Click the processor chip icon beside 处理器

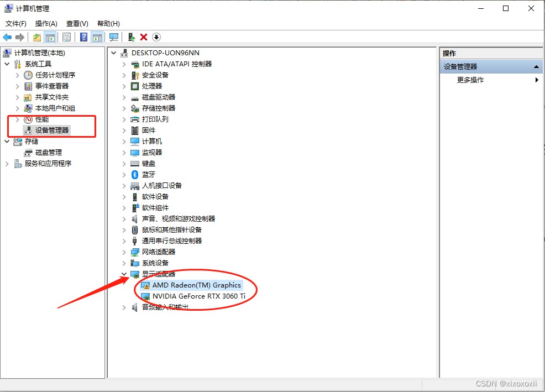pyautogui.click(x=135, y=86)
